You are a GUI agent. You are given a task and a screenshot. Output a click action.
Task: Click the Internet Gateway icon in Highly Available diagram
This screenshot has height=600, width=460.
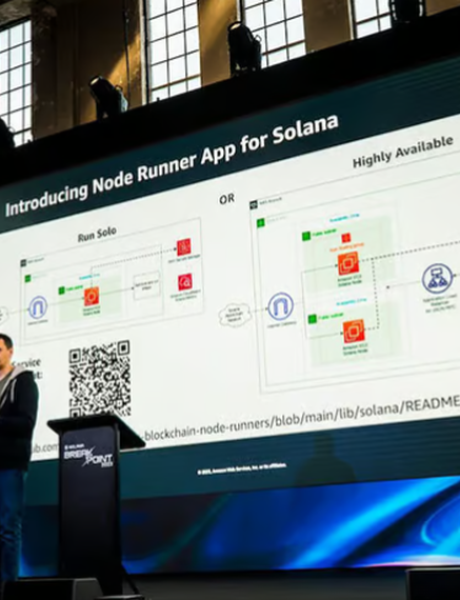coord(281,307)
